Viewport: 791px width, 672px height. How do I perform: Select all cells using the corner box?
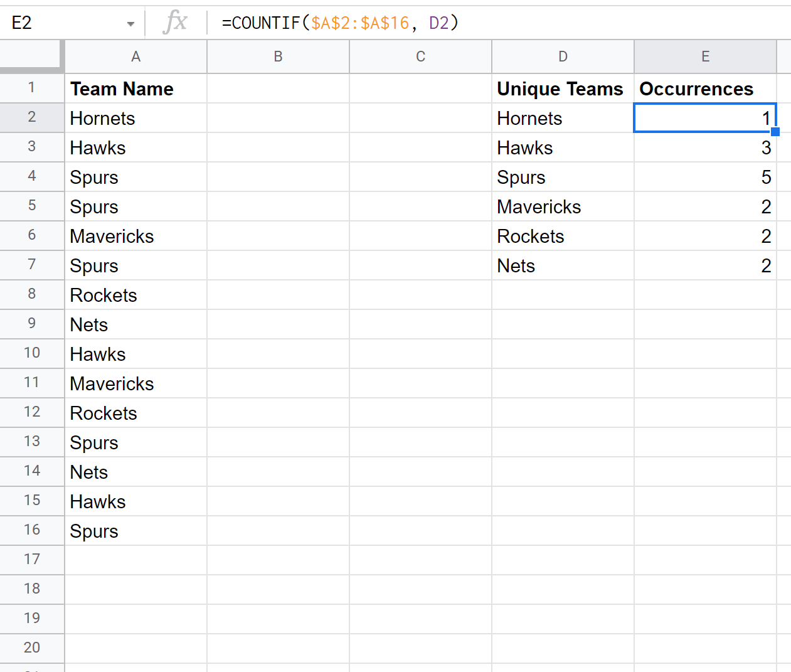click(31, 56)
